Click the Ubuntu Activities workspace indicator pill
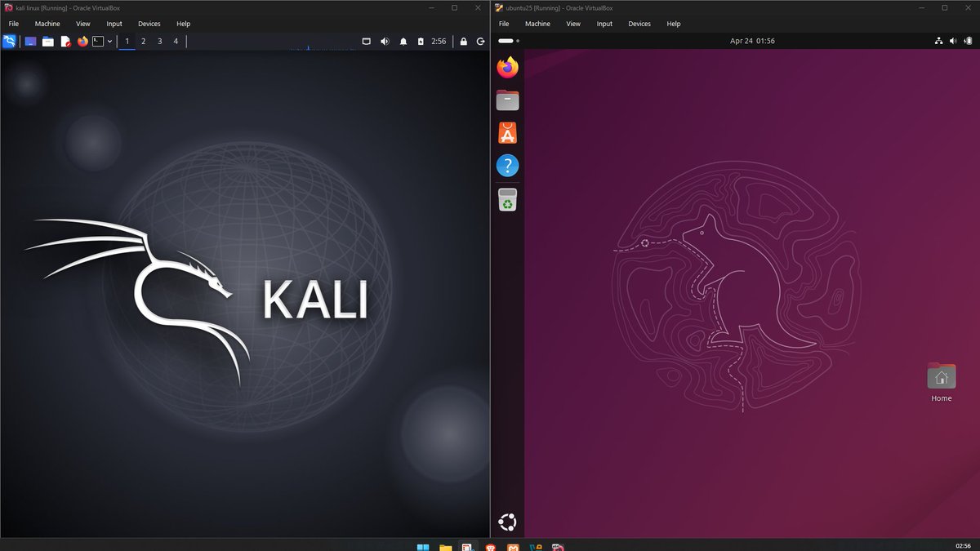Image resolution: width=980 pixels, height=551 pixels. point(508,41)
